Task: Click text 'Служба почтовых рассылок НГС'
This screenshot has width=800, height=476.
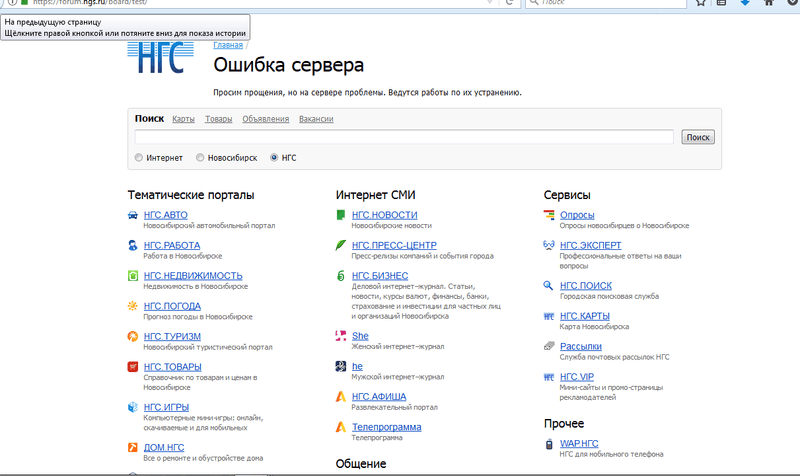Action: (614, 357)
